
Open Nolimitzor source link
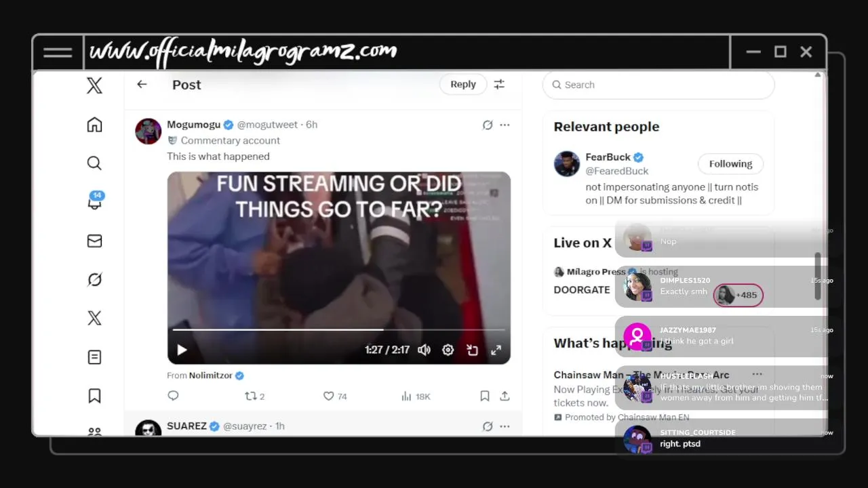coord(211,375)
